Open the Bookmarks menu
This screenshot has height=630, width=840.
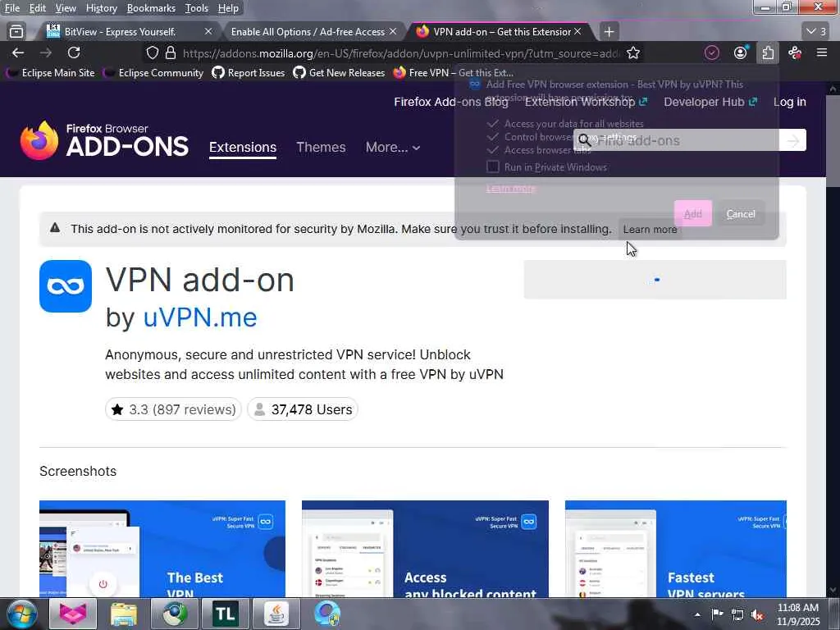tap(151, 8)
